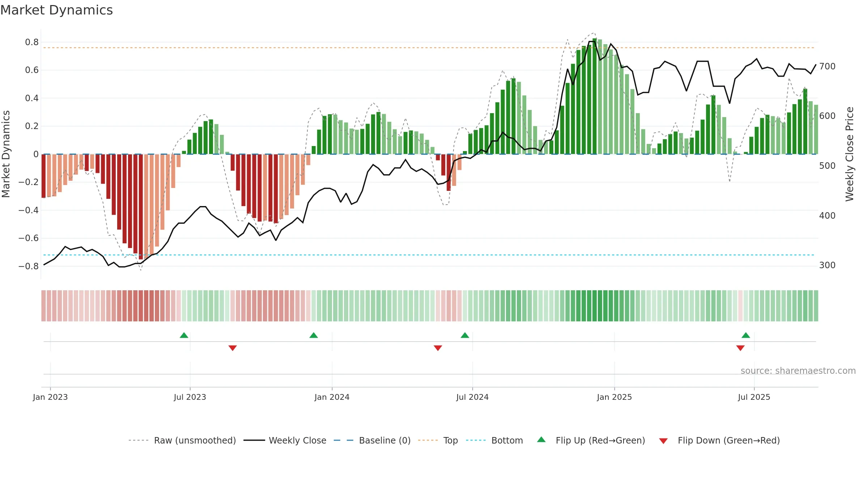The width and height of the screenshot is (868, 488).
Task: Click the Jul 2025 axis label
Action: (754, 397)
